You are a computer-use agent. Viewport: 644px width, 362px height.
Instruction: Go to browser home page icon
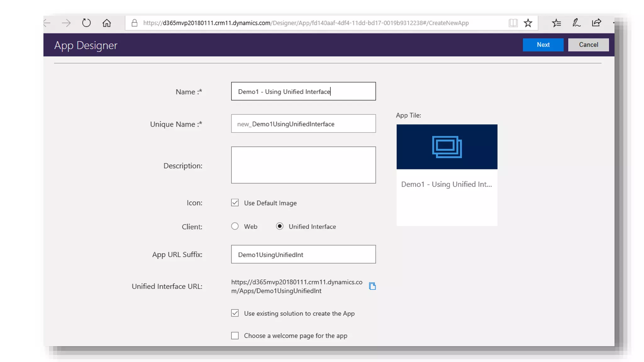(107, 23)
